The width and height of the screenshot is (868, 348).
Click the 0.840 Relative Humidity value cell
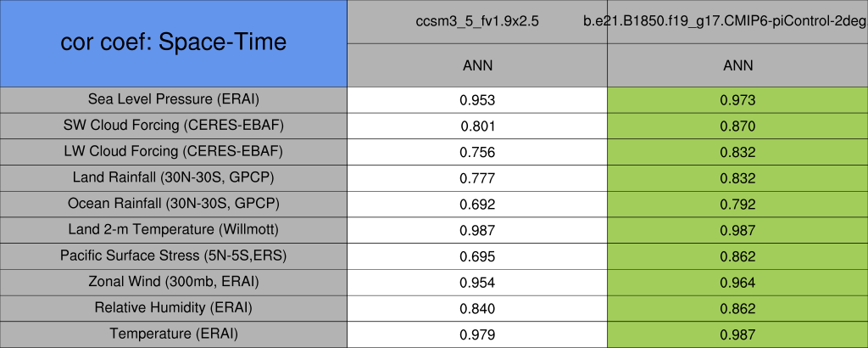pyautogui.click(x=477, y=308)
